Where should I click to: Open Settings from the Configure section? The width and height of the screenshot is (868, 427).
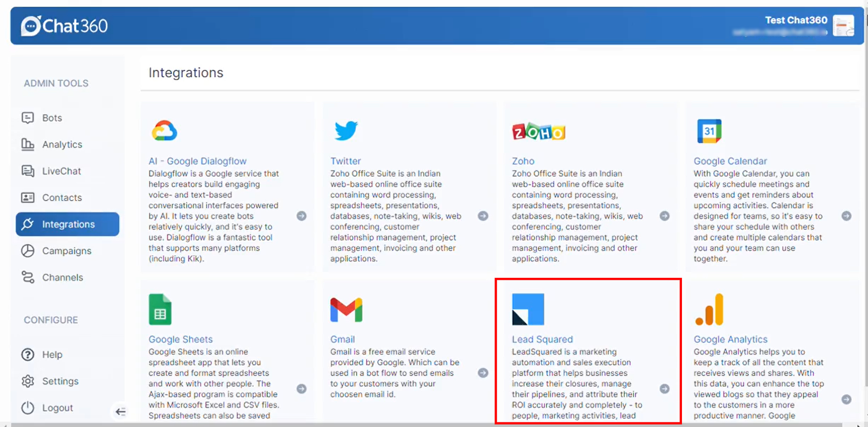[60, 381]
